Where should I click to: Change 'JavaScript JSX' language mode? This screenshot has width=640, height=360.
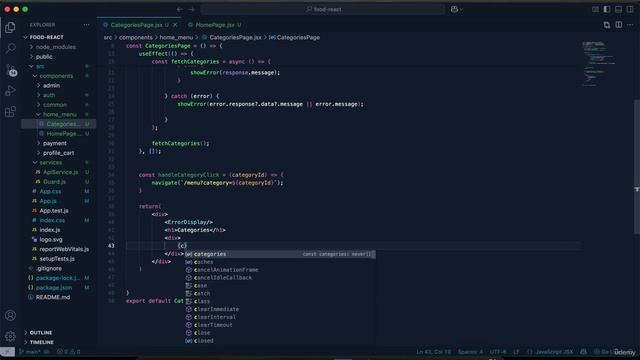coord(554,351)
